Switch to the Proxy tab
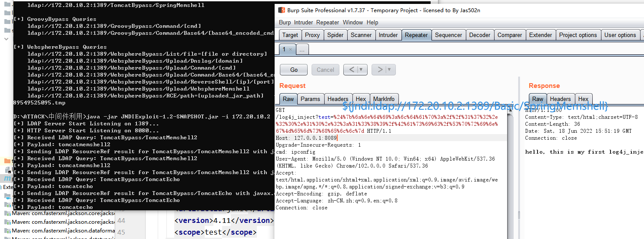 312,35
